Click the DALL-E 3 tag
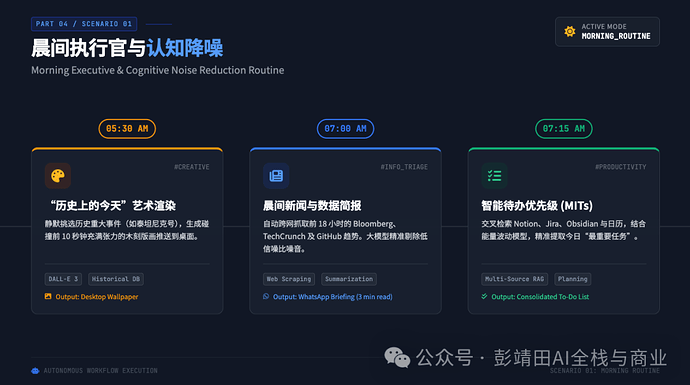 (x=63, y=279)
